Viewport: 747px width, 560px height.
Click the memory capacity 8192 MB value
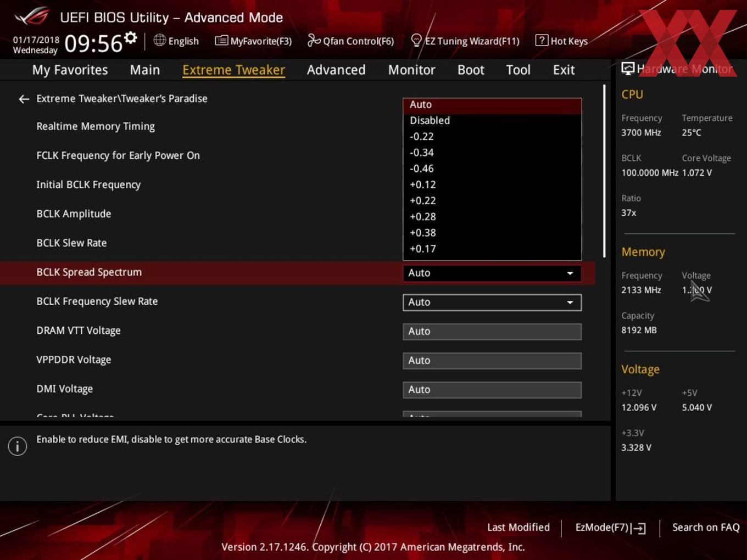tap(639, 331)
